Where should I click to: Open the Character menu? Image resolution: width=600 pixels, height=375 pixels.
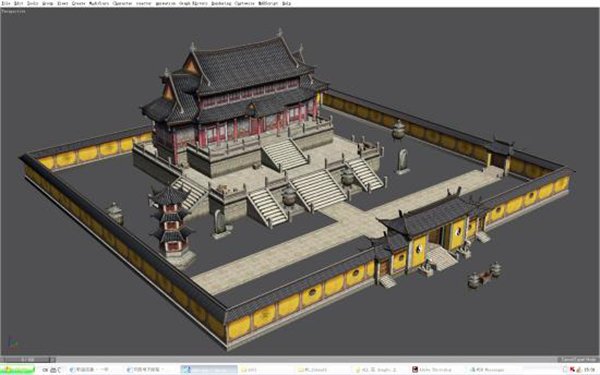pyautogui.click(x=122, y=3)
